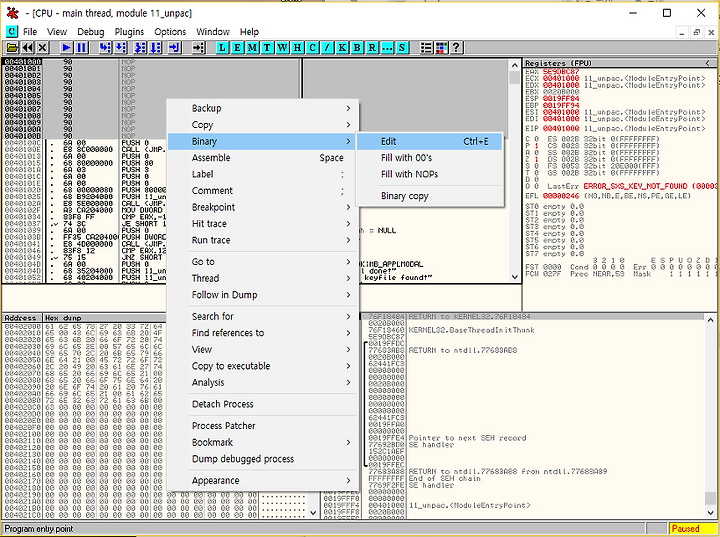Open Executable modules with E button
The width and height of the screenshot is (720, 537).
point(237,47)
